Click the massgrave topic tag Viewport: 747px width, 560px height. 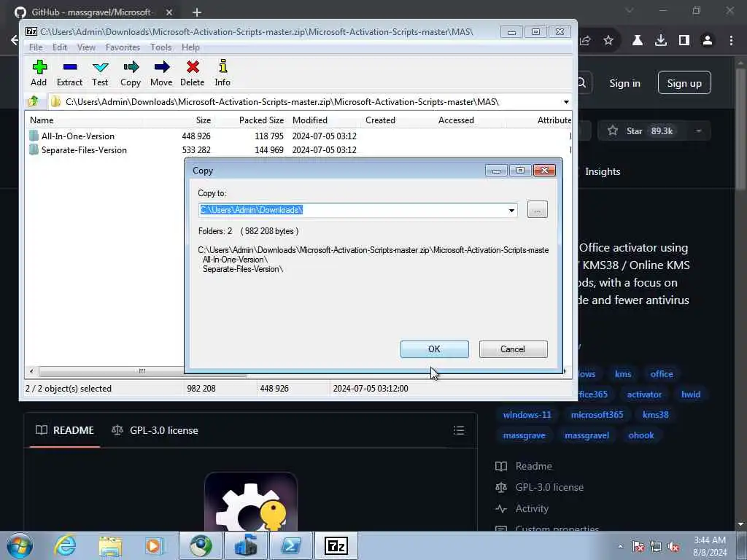pos(524,436)
